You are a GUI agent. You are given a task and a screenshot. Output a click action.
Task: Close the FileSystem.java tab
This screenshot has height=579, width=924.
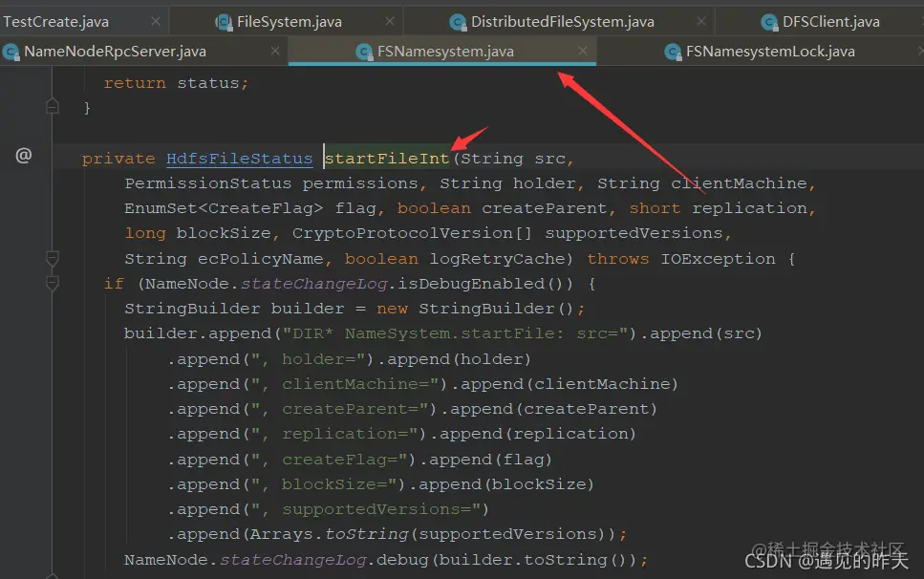pyautogui.click(x=390, y=21)
